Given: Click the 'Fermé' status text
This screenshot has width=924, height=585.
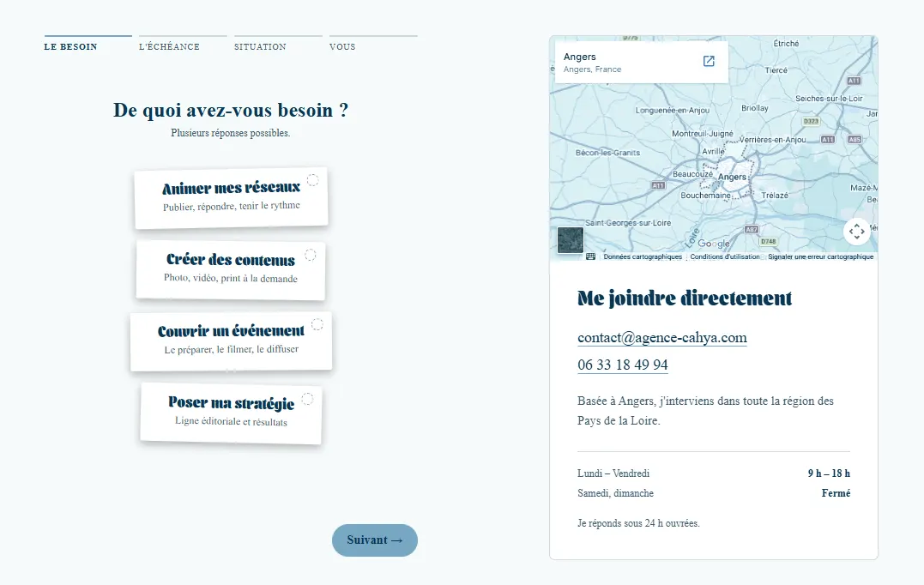Looking at the screenshot, I should [836, 493].
